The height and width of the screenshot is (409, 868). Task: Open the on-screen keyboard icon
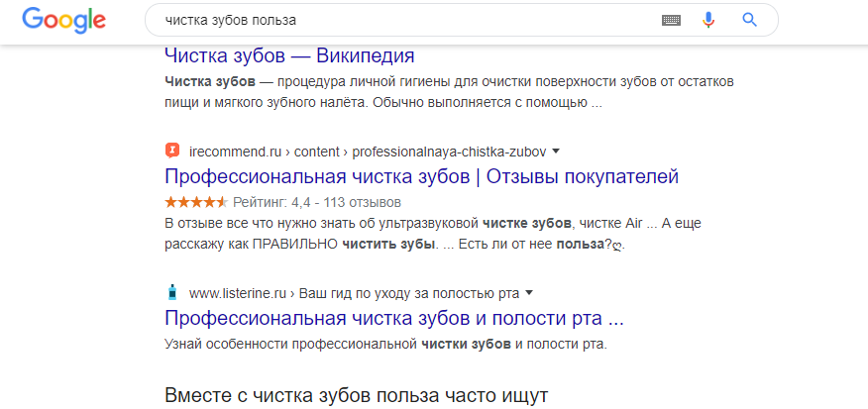tap(671, 21)
